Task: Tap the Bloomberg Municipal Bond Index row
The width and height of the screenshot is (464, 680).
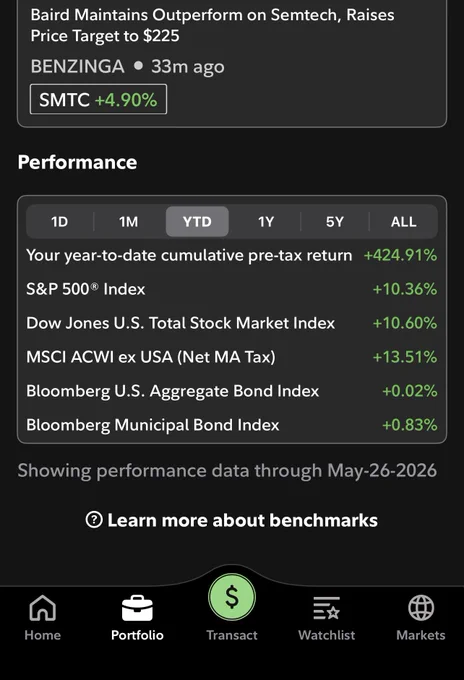Action: pyautogui.click(x=232, y=425)
